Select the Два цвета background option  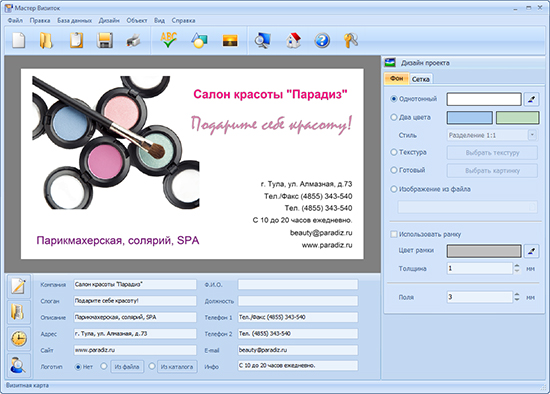click(x=394, y=118)
